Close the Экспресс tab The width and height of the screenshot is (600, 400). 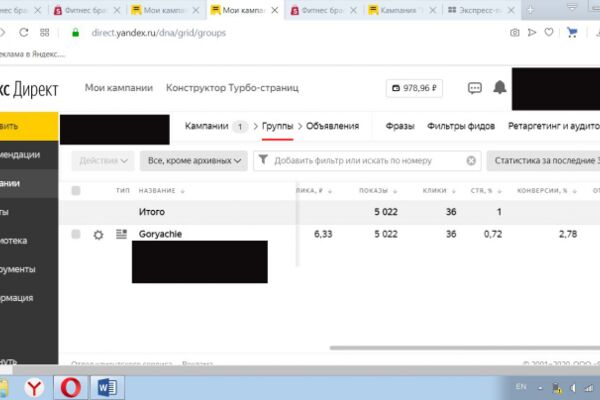tap(511, 10)
